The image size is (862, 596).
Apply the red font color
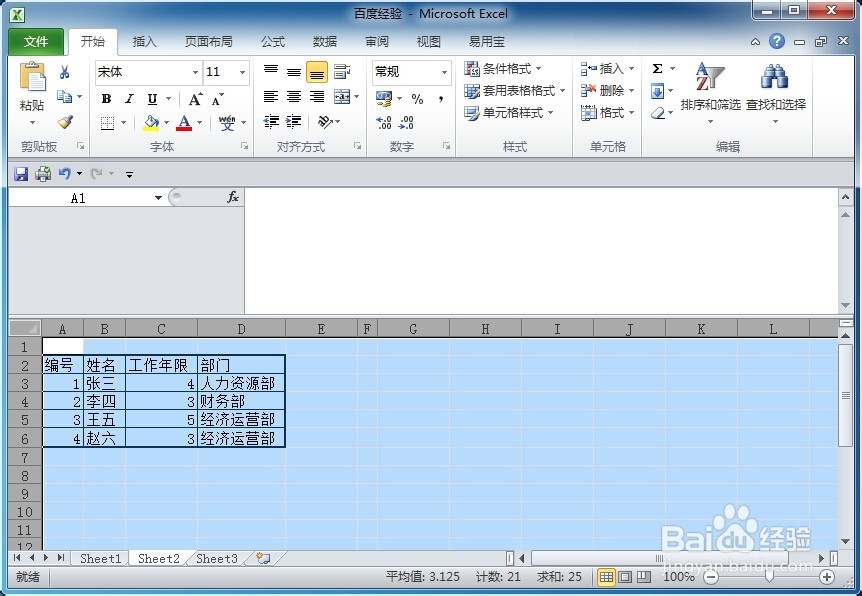(x=184, y=123)
